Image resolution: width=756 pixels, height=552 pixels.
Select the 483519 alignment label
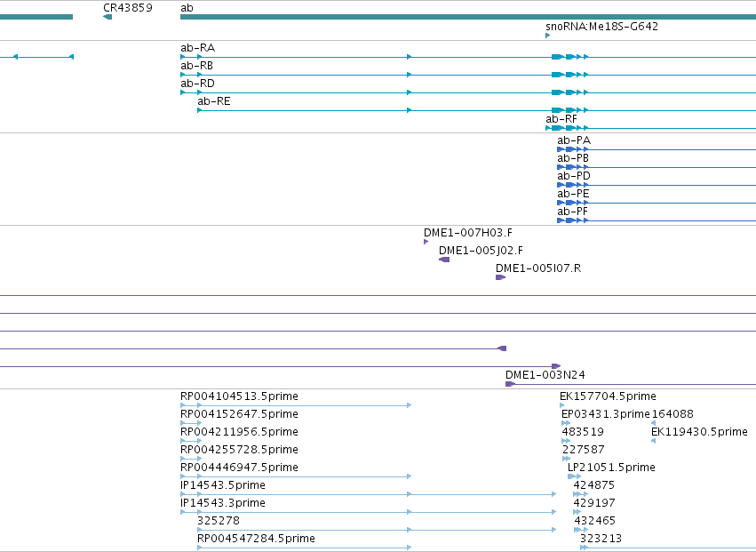[583, 432]
